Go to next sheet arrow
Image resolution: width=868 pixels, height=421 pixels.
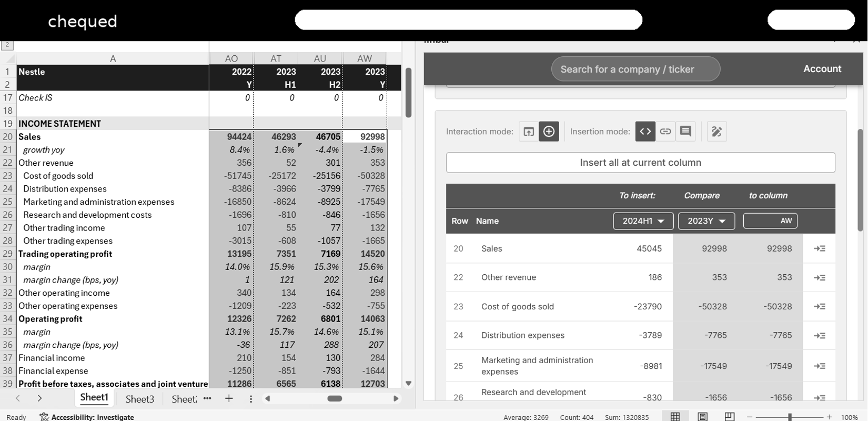click(x=39, y=398)
